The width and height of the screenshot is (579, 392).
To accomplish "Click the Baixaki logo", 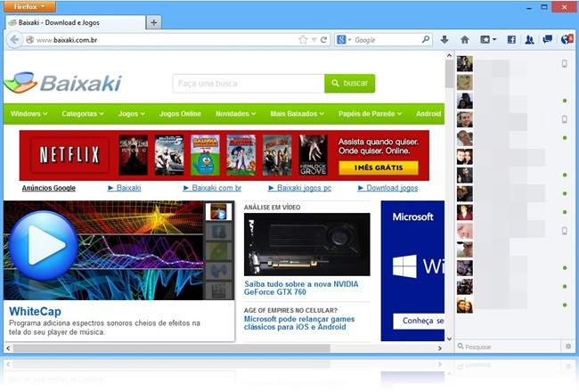I will 62,83.
